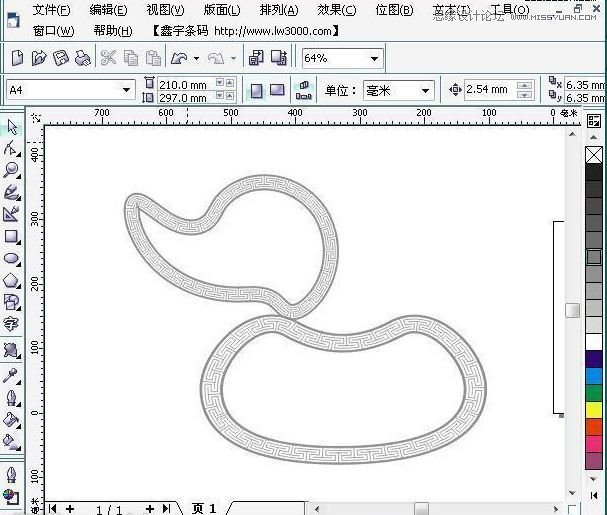607x515 pixels.
Task: Select the Interactive Fill tool
Action: (12, 442)
